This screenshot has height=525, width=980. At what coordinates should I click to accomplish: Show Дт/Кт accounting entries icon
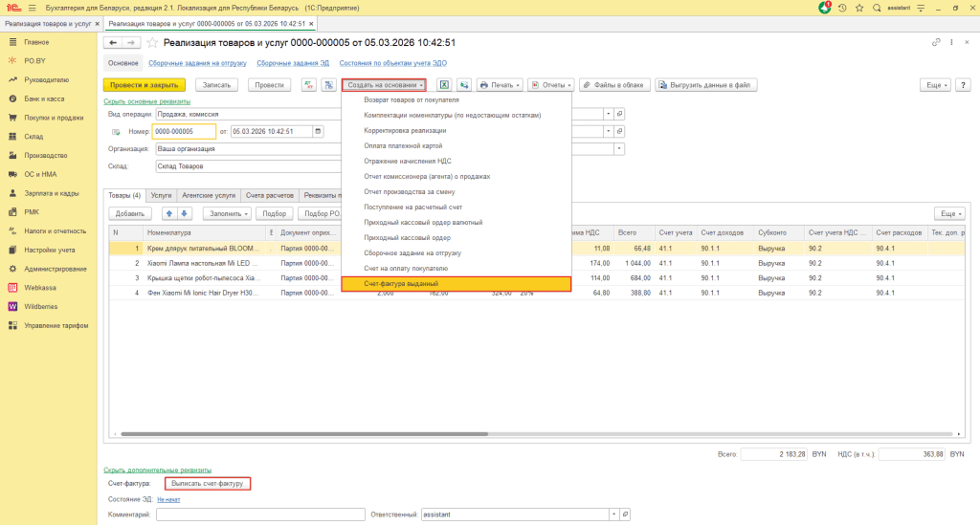(x=309, y=85)
